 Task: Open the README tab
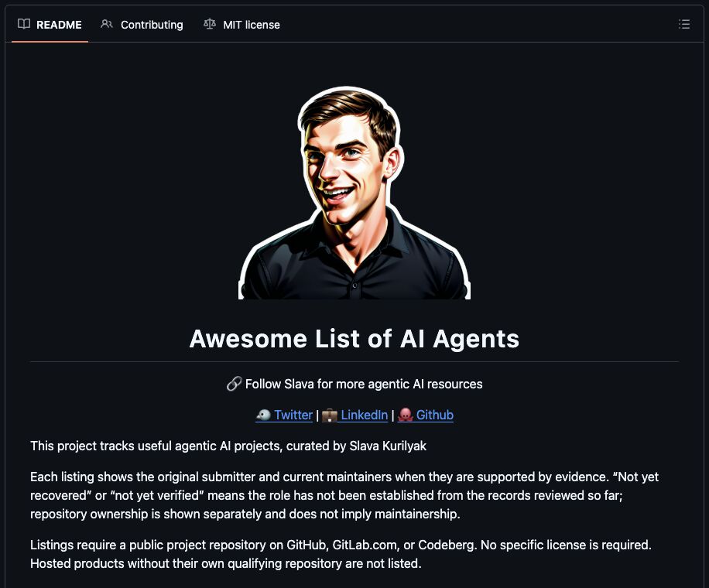pyautogui.click(x=50, y=25)
